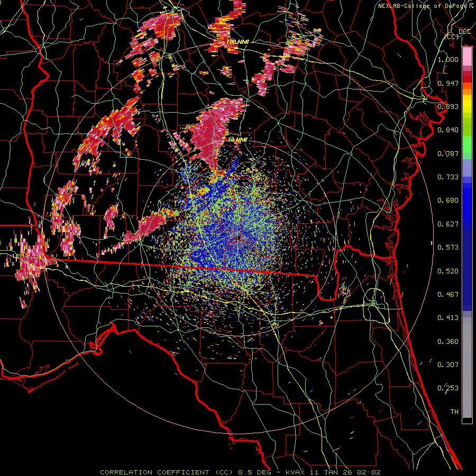The height and width of the screenshot is (476, 476).
Task: Click the 0.573 color scale value
Action: (448, 248)
